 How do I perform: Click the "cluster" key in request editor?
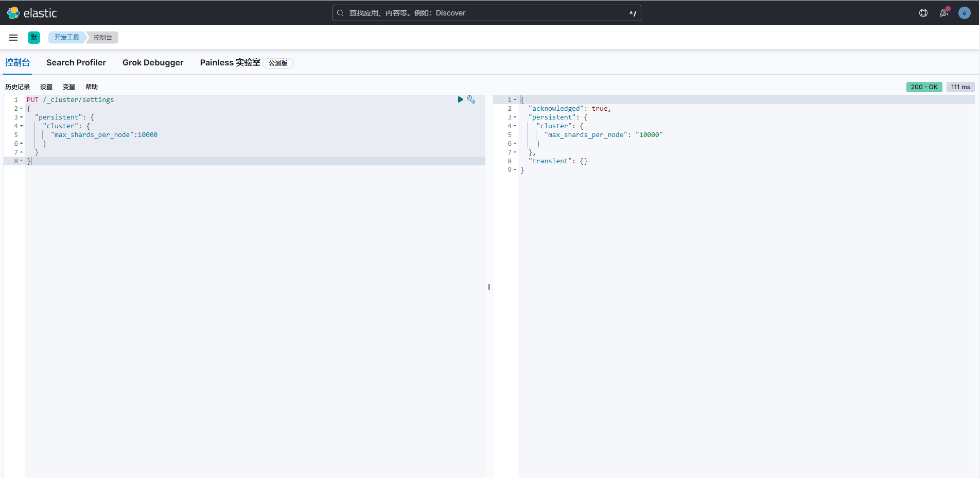click(x=61, y=126)
